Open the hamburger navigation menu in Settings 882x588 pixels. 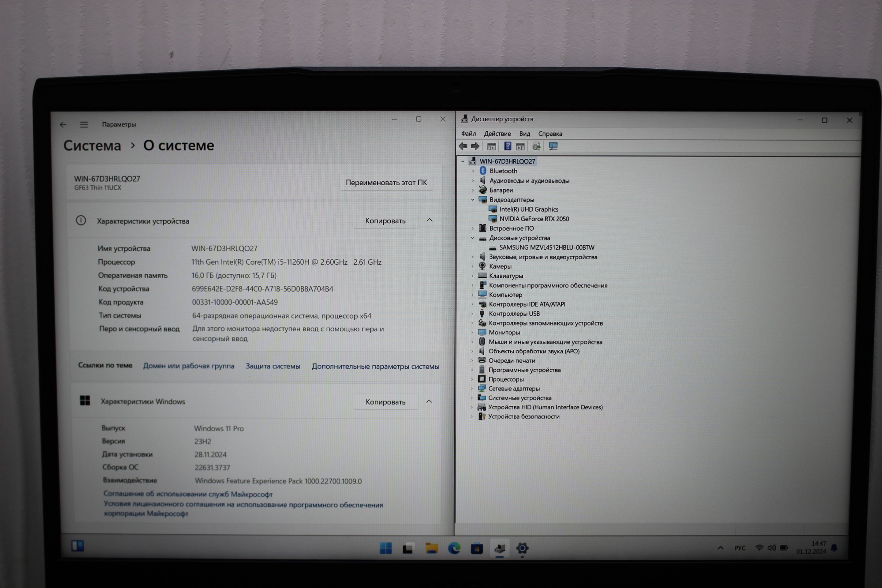(84, 125)
